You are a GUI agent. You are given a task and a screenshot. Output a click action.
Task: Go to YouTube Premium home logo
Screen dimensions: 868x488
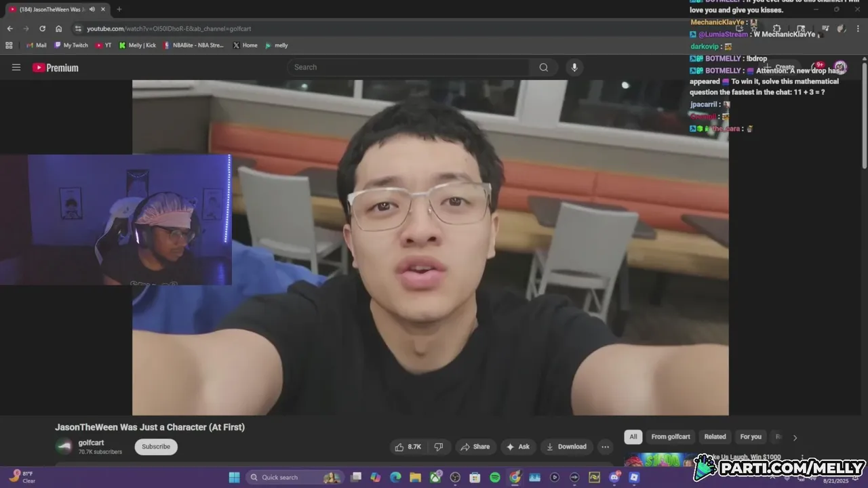click(x=56, y=68)
